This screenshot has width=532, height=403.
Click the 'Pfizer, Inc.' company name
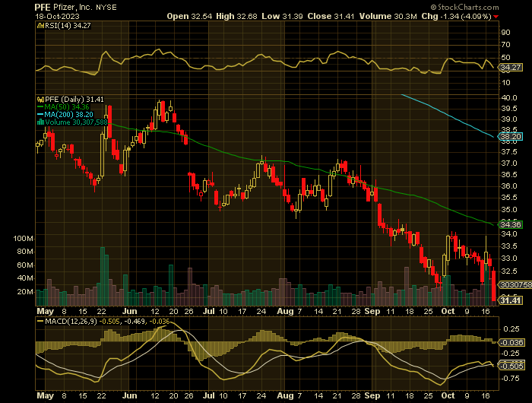coord(73,7)
